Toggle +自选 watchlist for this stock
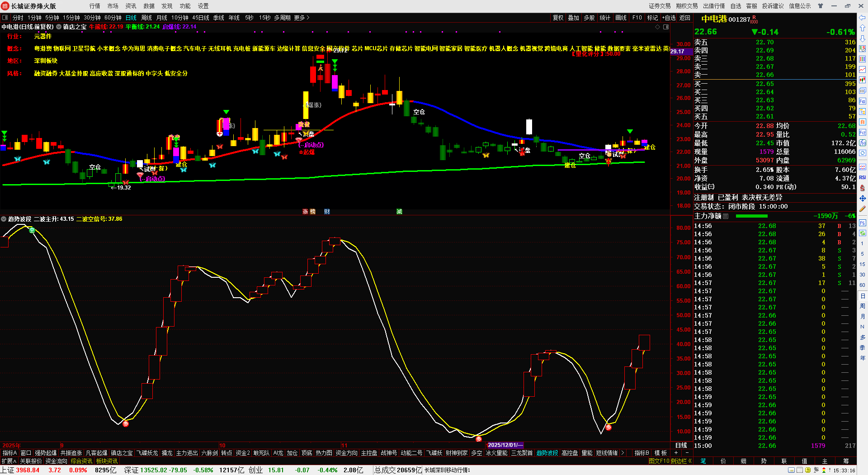868x475 pixels. coord(669,18)
